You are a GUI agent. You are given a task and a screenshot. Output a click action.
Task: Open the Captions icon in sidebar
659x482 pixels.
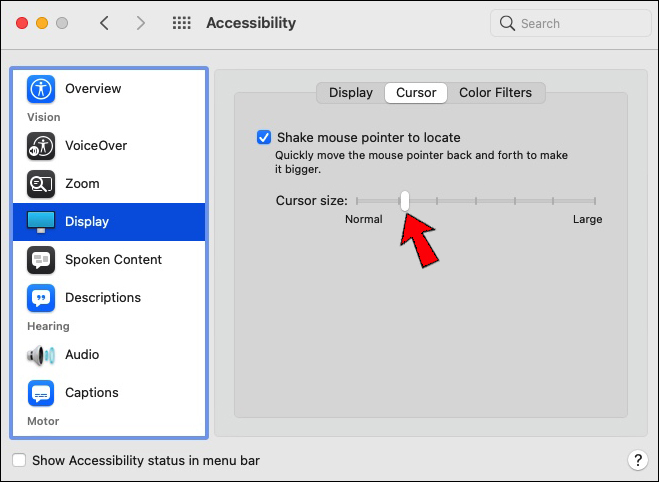41,393
